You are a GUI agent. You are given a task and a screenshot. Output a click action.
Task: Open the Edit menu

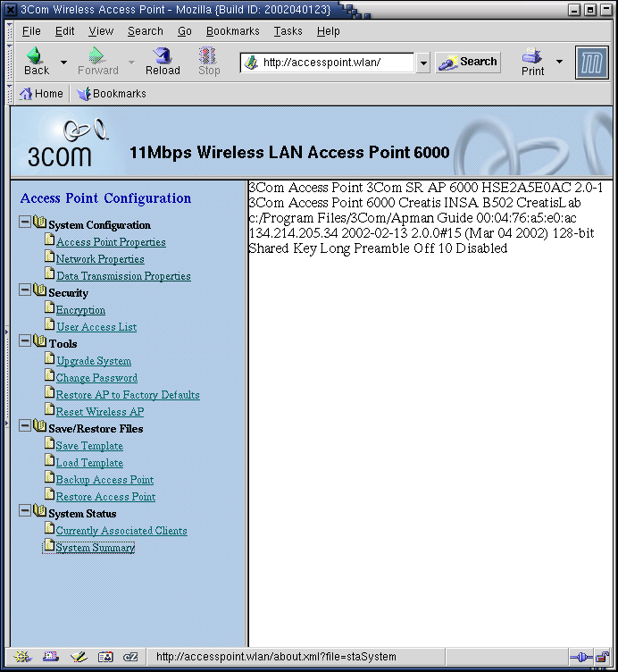(x=64, y=31)
